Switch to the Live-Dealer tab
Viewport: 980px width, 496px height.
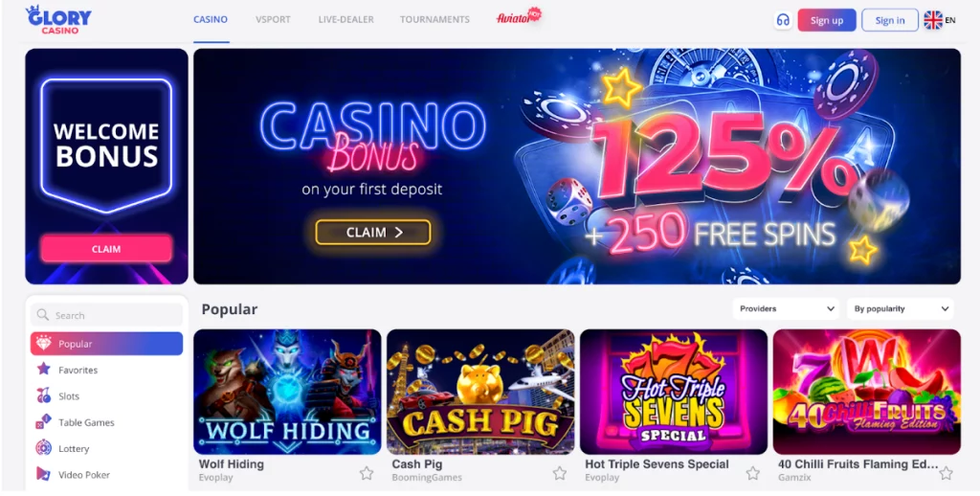[x=345, y=19]
